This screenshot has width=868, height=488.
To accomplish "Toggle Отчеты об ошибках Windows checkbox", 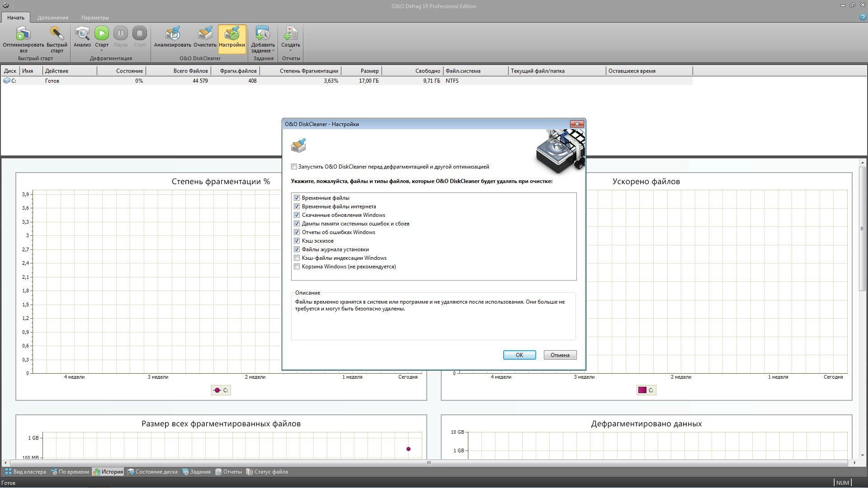I will click(297, 232).
